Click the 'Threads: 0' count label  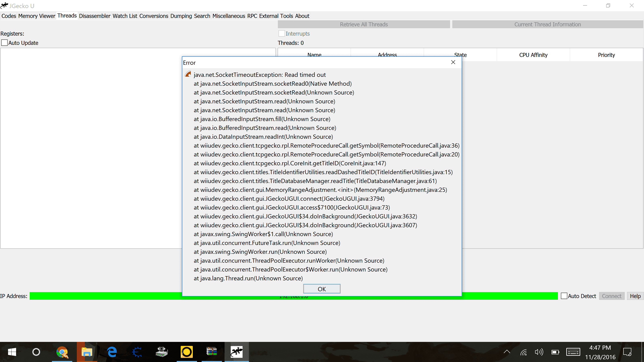pyautogui.click(x=290, y=43)
